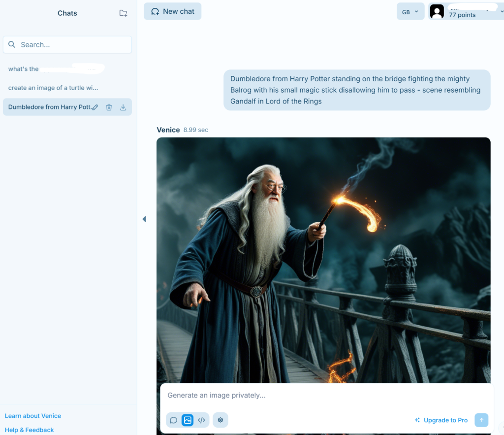The height and width of the screenshot is (435, 504).
Task: Open the generated Dumbledore image
Action: click(x=323, y=260)
